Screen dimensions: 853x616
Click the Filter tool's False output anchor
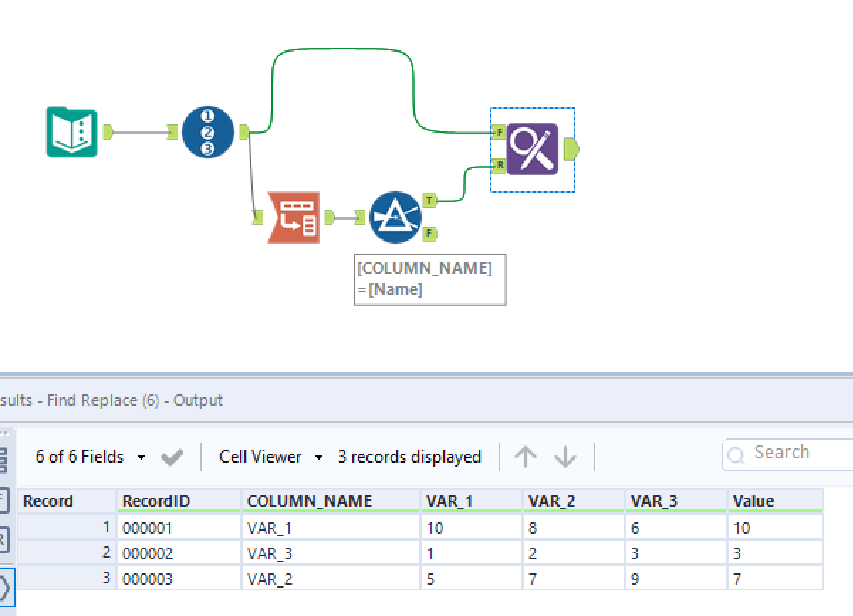click(x=429, y=233)
